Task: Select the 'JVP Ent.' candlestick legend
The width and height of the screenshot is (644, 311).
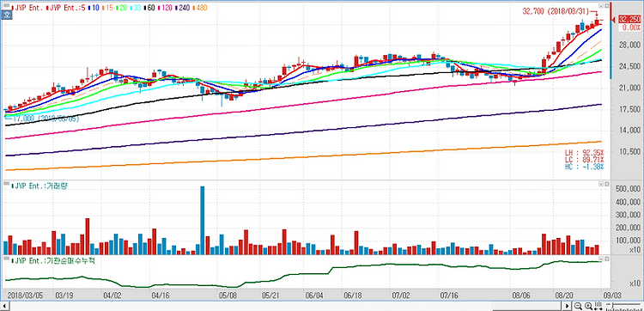Action: pyautogui.click(x=27, y=7)
